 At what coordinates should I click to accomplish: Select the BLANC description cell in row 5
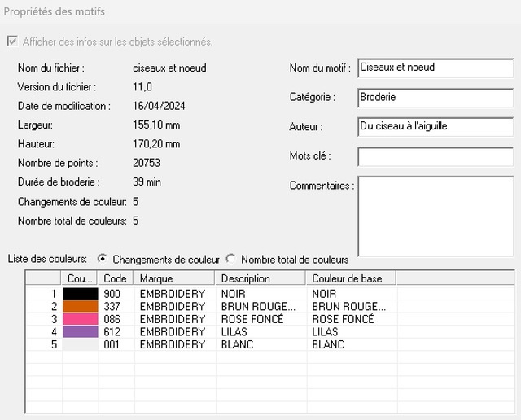(x=237, y=345)
